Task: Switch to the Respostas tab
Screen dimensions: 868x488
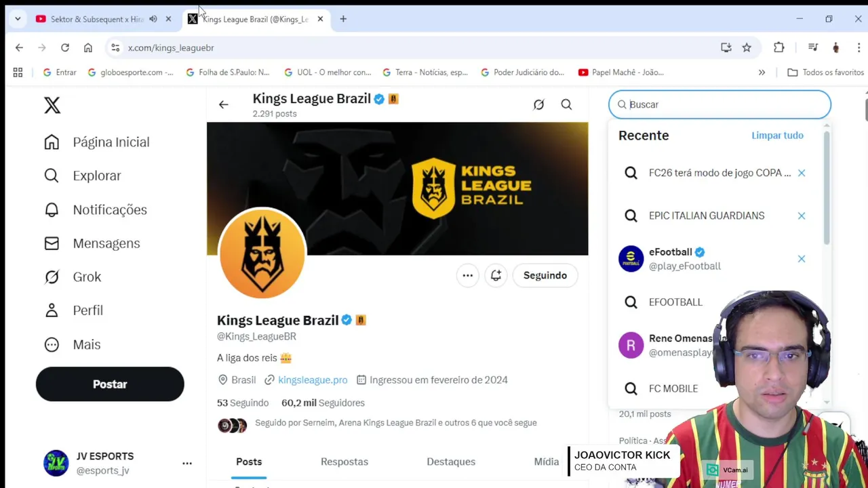Action: [x=344, y=462]
